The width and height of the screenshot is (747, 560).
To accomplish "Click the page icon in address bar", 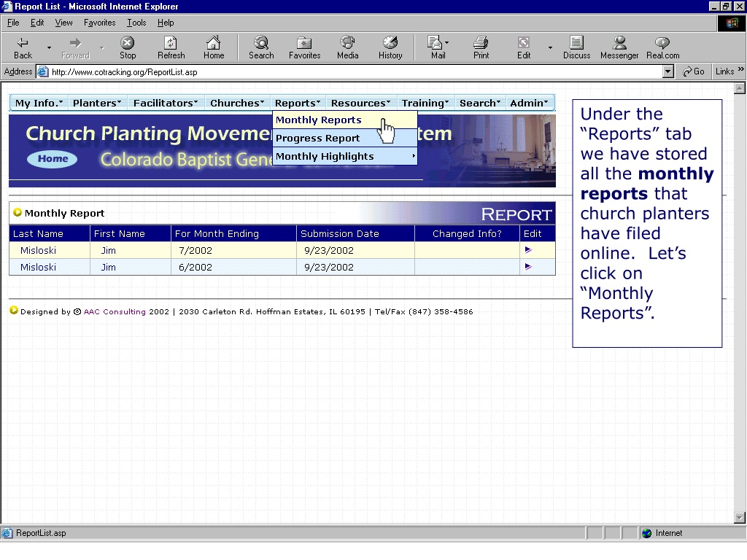I will (42, 72).
